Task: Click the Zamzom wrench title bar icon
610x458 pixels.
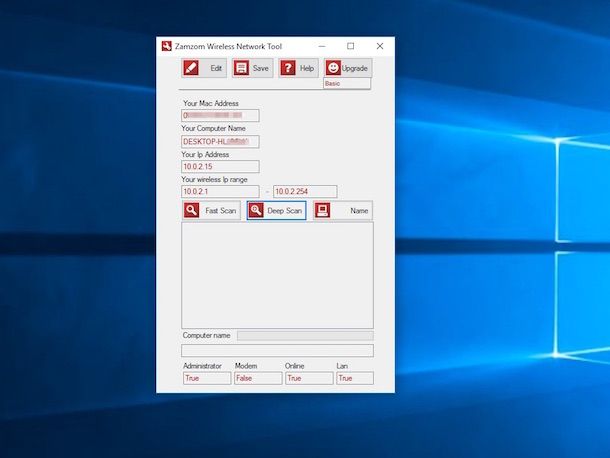Action: pyautogui.click(x=167, y=46)
